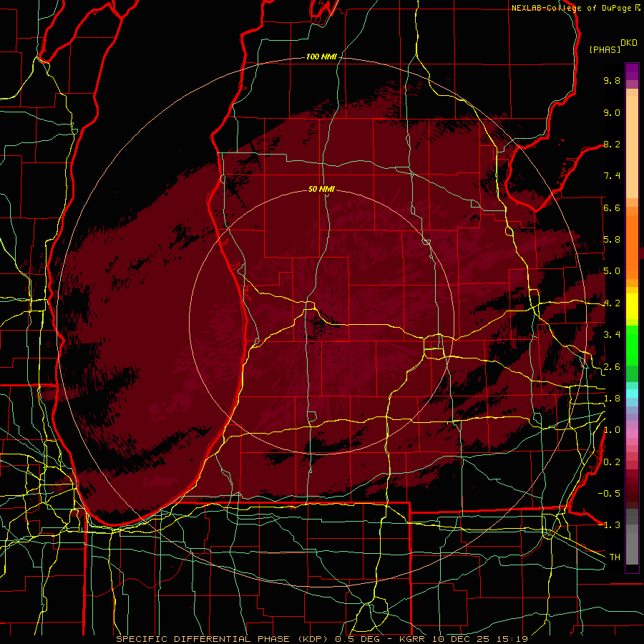
Task: Select the -0.5 legend value
Action: pyautogui.click(x=609, y=494)
